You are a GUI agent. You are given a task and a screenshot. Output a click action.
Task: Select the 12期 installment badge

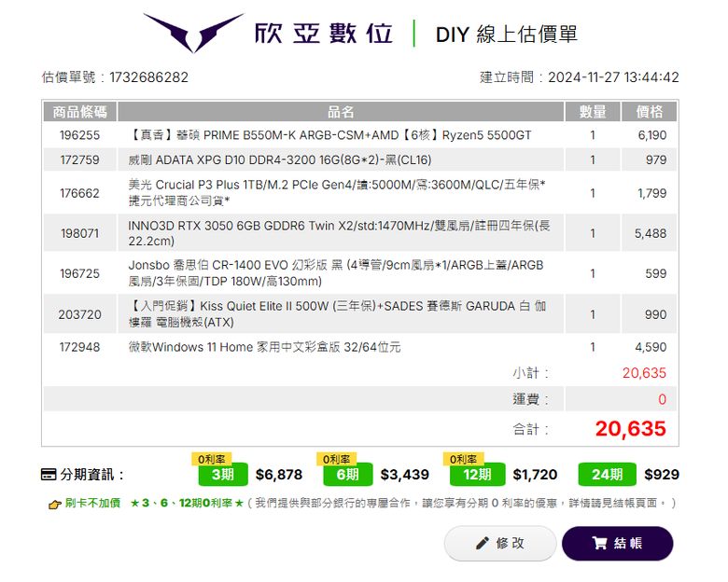(x=477, y=475)
